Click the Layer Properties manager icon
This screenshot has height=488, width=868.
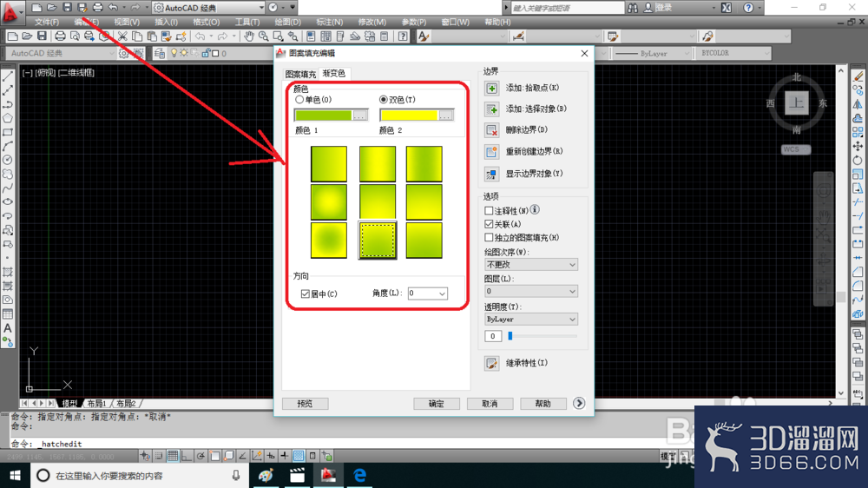160,53
